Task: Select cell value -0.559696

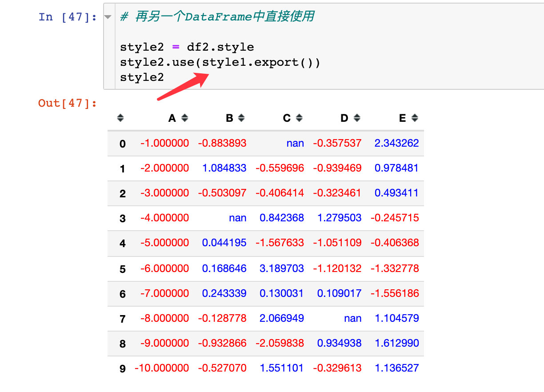Action: click(x=280, y=168)
